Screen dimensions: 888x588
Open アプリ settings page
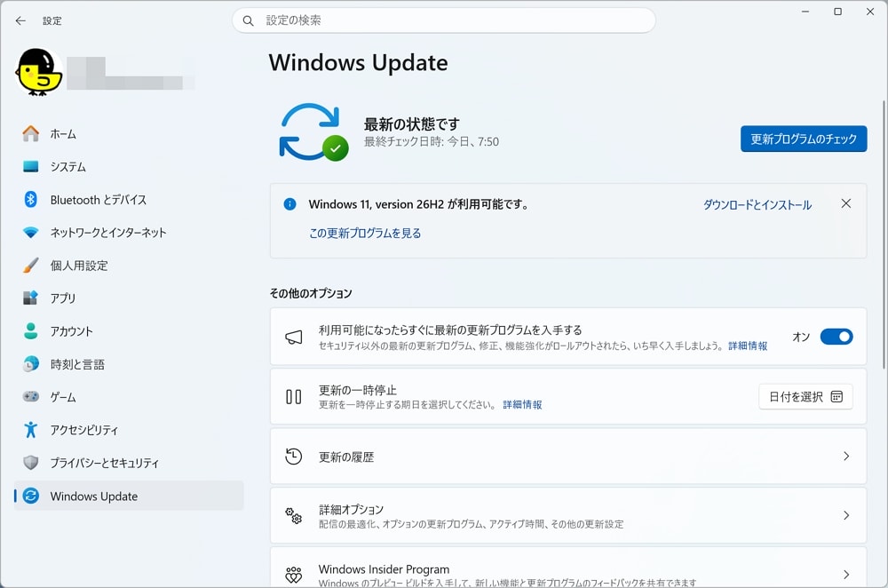click(x=129, y=298)
